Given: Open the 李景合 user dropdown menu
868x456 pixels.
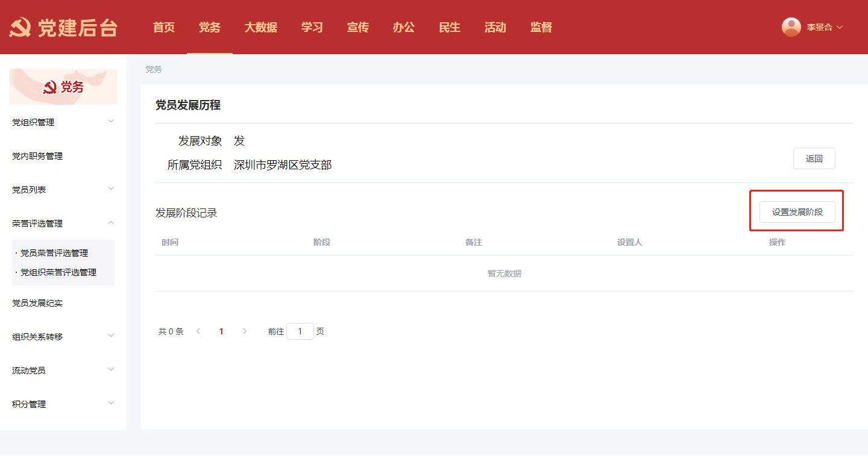Looking at the screenshot, I should (x=824, y=28).
